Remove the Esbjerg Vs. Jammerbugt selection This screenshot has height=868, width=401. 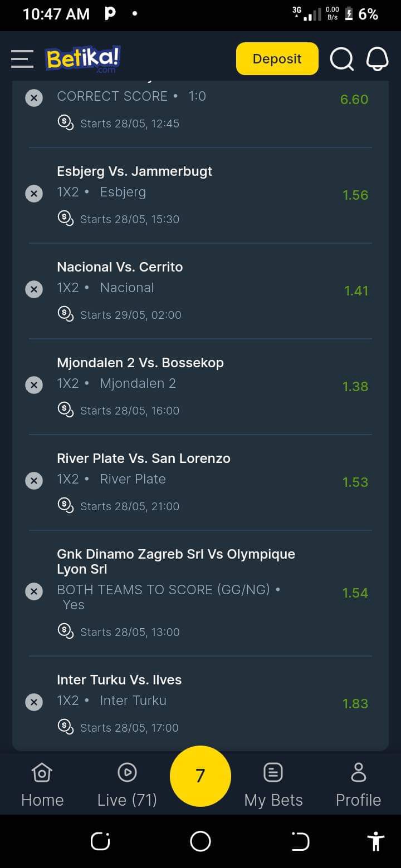pos(34,193)
